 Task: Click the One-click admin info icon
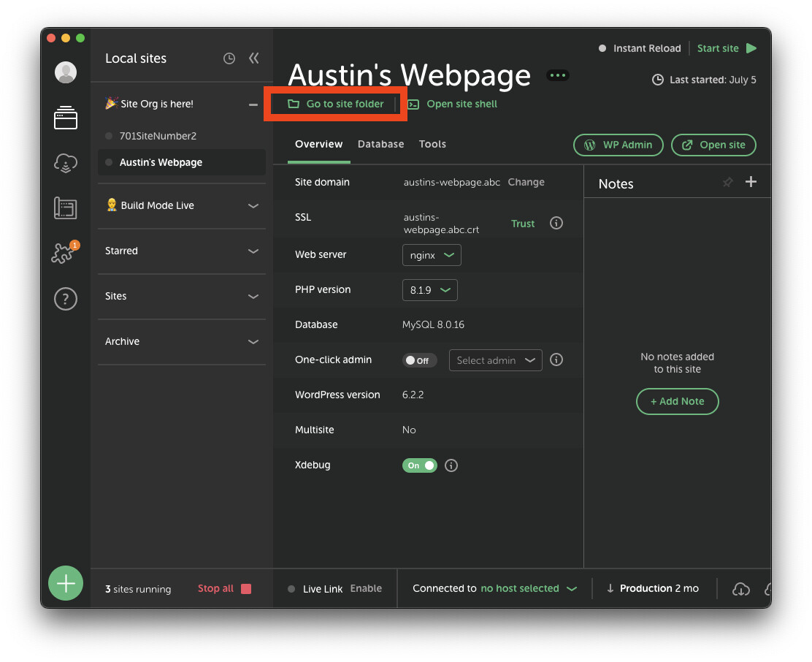coord(556,359)
